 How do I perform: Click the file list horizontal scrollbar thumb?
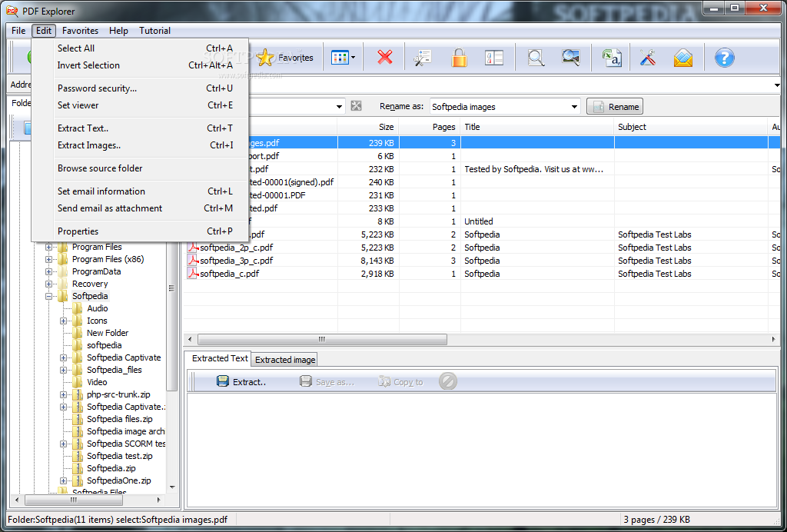pyautogui.click(x=322, y=339)
